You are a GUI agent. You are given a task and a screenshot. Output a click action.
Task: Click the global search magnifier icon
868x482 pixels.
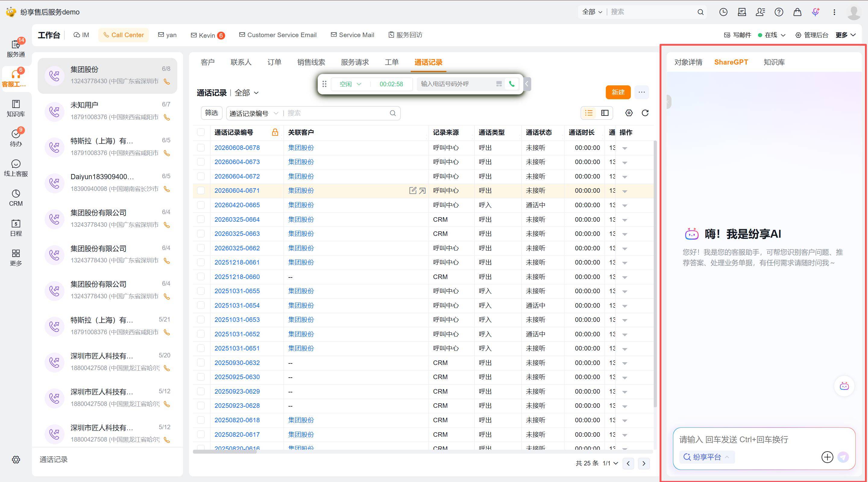[x=700, y=12]
